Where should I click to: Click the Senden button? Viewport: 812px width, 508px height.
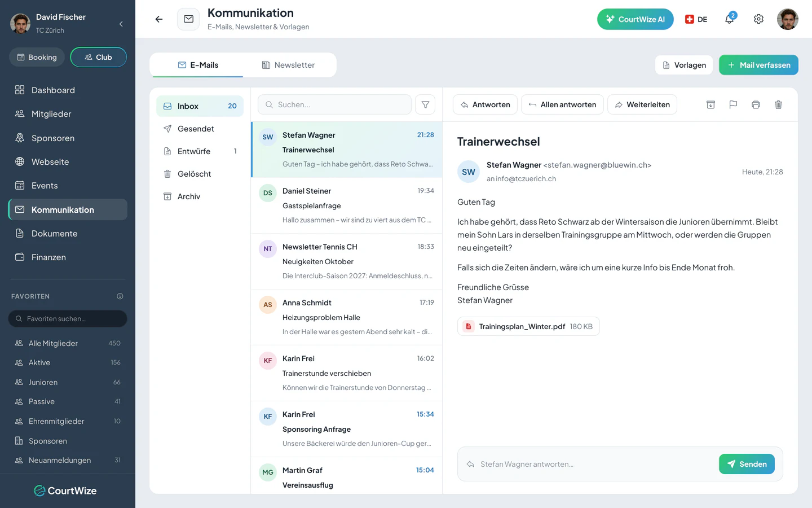(747, 464)
